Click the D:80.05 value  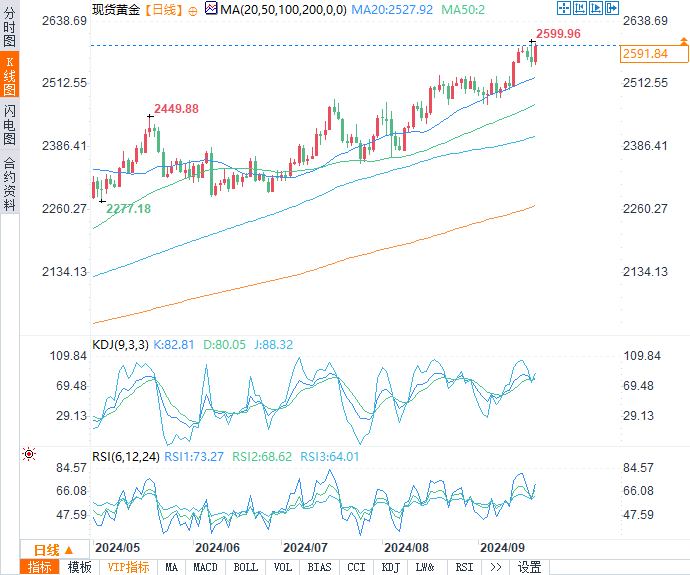tap(224, 344)
